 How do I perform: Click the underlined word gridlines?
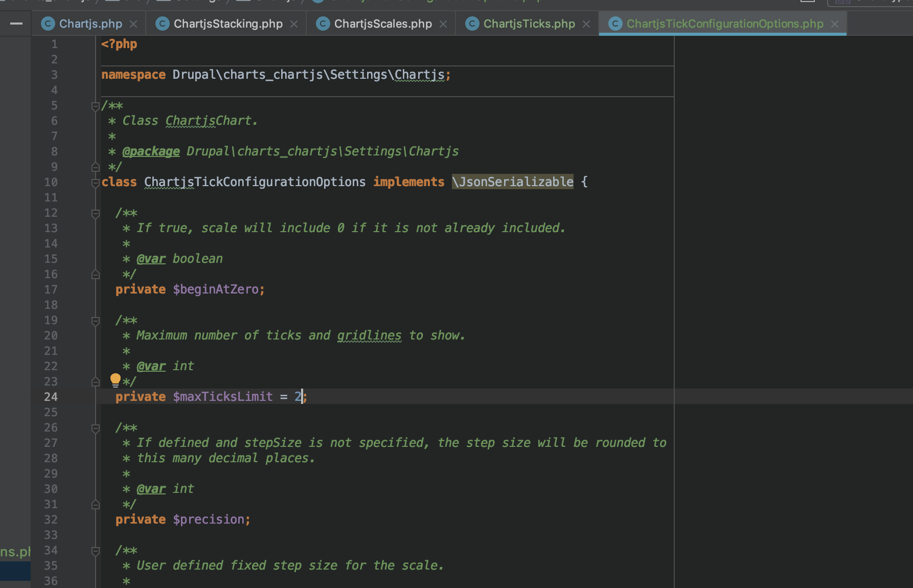click(x=370, y=335)
